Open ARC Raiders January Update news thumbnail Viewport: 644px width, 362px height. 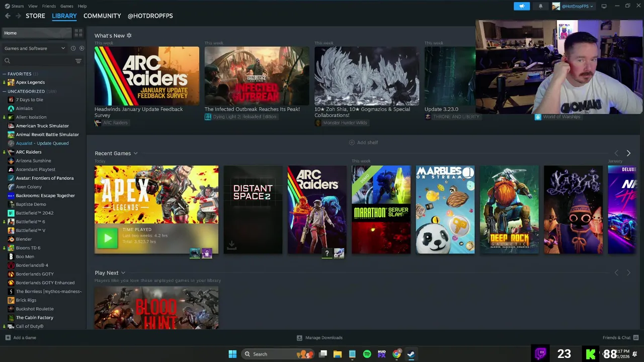pos(146,75)
